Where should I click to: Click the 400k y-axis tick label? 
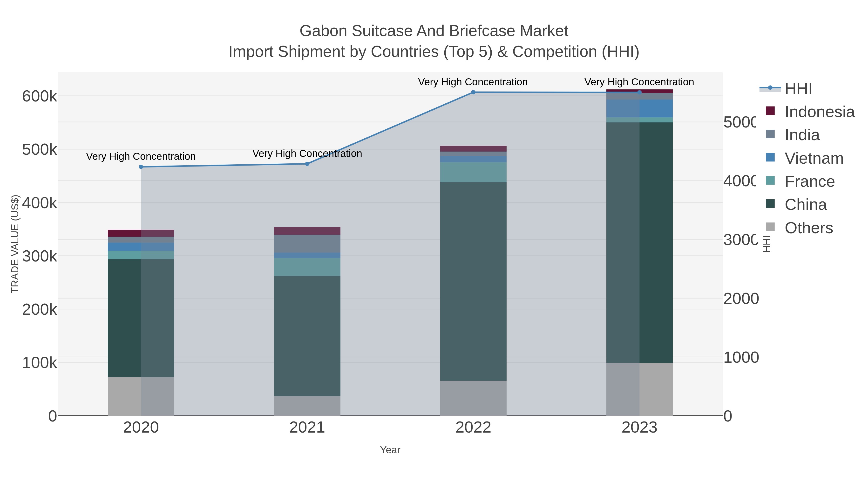[40, 203]
